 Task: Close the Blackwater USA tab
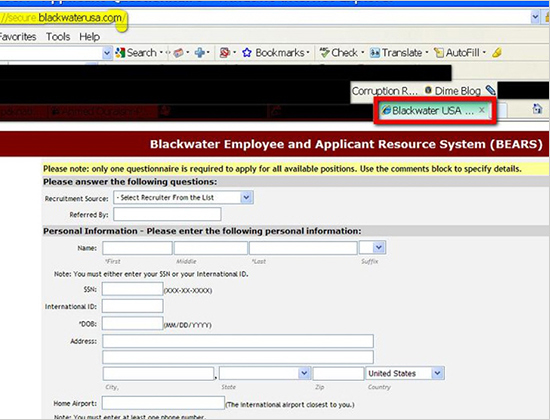point(482,110)
